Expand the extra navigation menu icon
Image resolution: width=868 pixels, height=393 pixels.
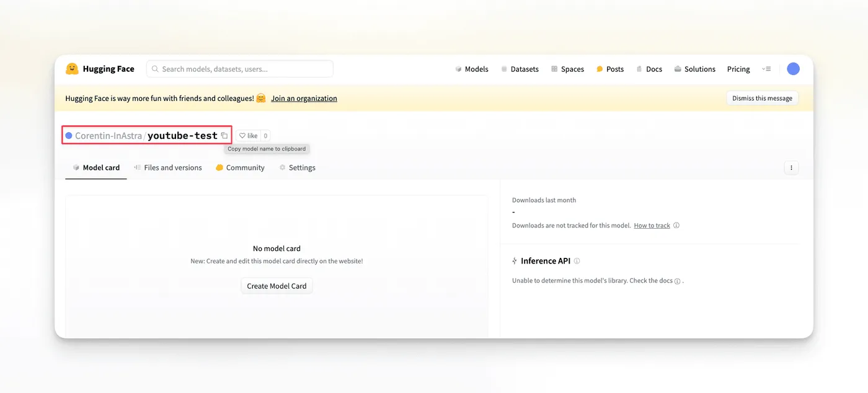coord(766,69)
